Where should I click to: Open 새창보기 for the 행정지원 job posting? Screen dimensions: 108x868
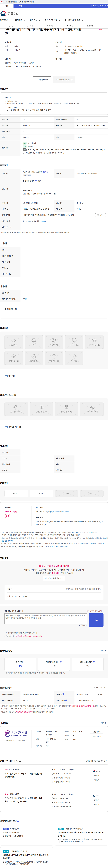tap(97, 805)
